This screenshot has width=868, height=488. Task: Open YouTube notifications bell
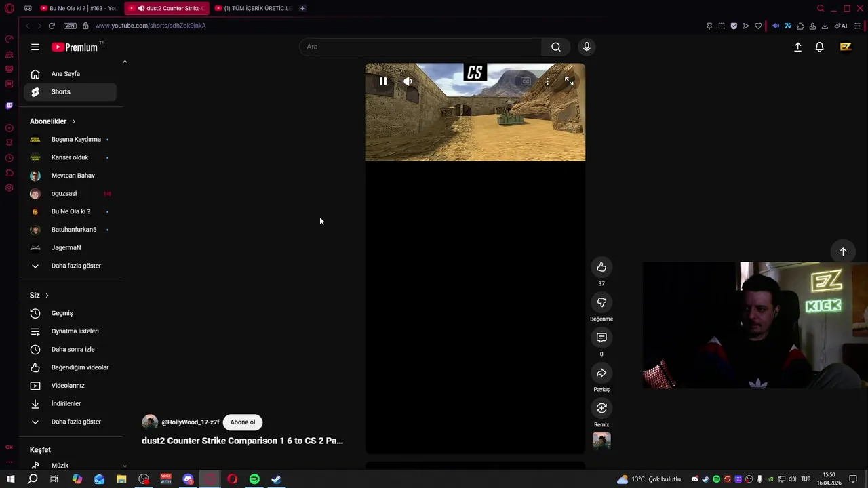coord(820,47)
